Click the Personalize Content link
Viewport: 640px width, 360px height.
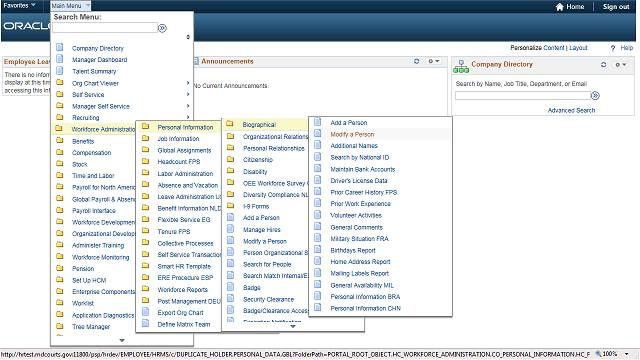[537, 48]
